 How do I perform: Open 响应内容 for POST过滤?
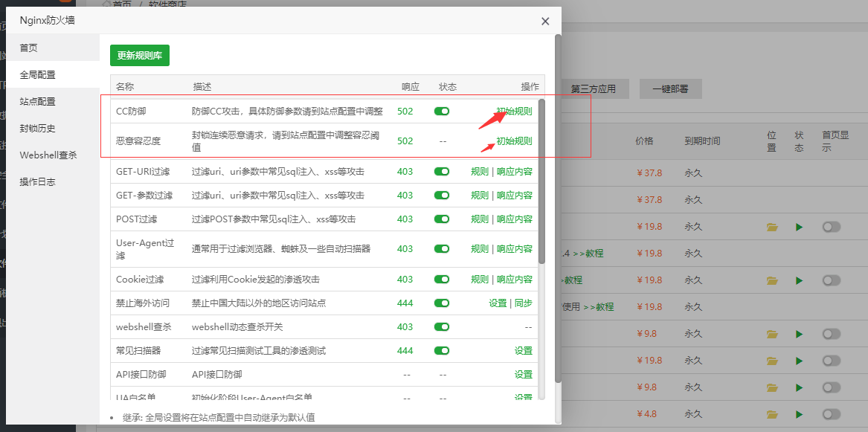pyautogui.click(x=515, y=219)
